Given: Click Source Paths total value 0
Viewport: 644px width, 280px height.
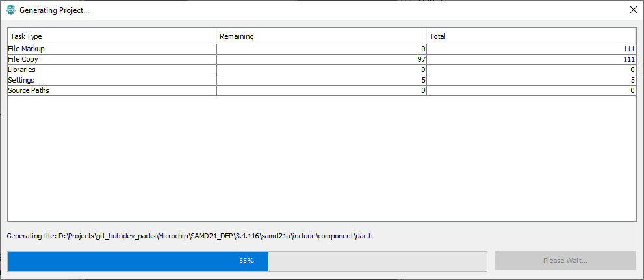Looking at the screenshot, I should (x=633, y=91).
